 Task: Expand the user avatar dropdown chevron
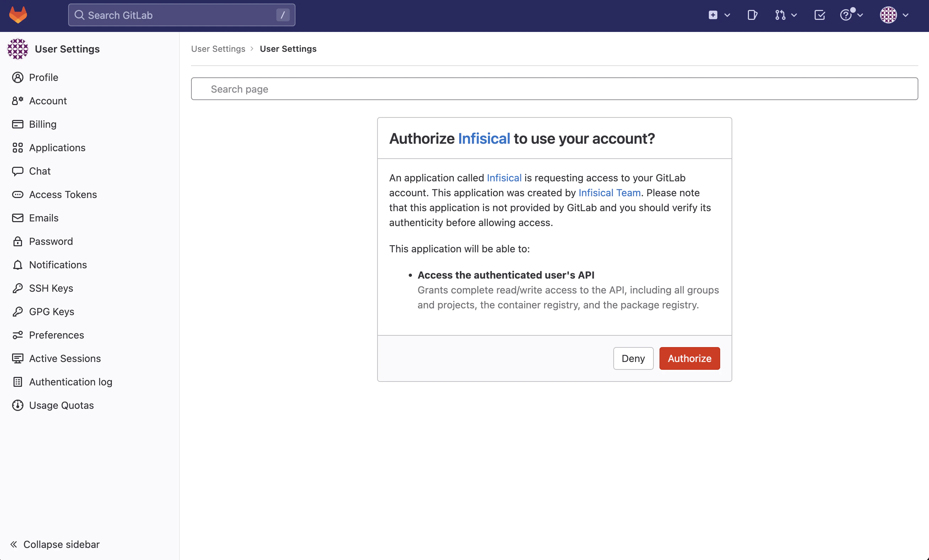(x=905, y=15)
